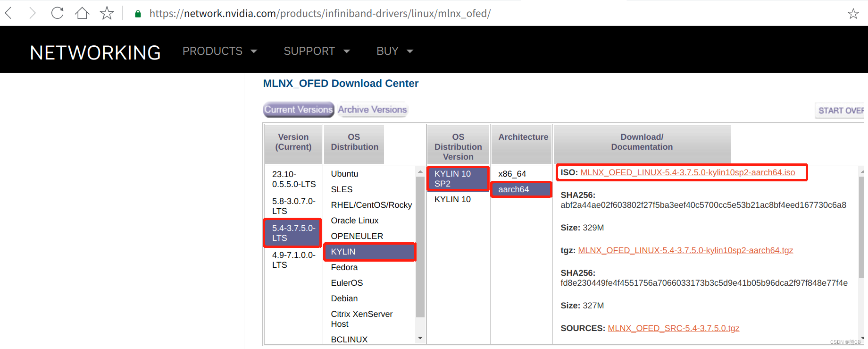Choose RHEL/CentOS/Rocky distribution
868x349 pixels.
click(x=371, y=205)
